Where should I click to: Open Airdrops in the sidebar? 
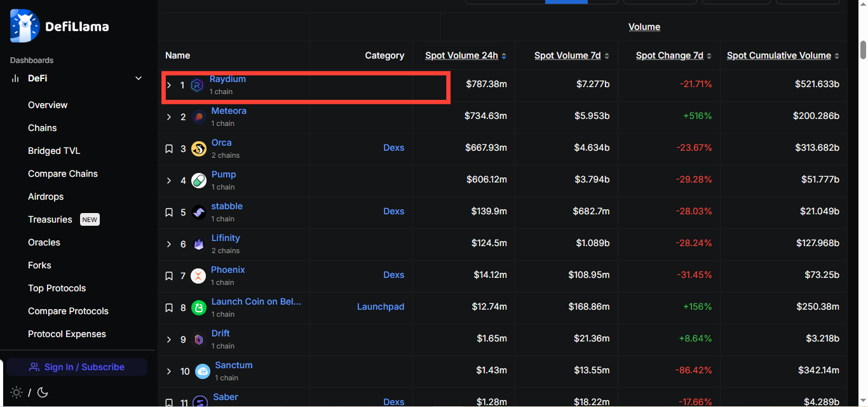coord(46,197)
